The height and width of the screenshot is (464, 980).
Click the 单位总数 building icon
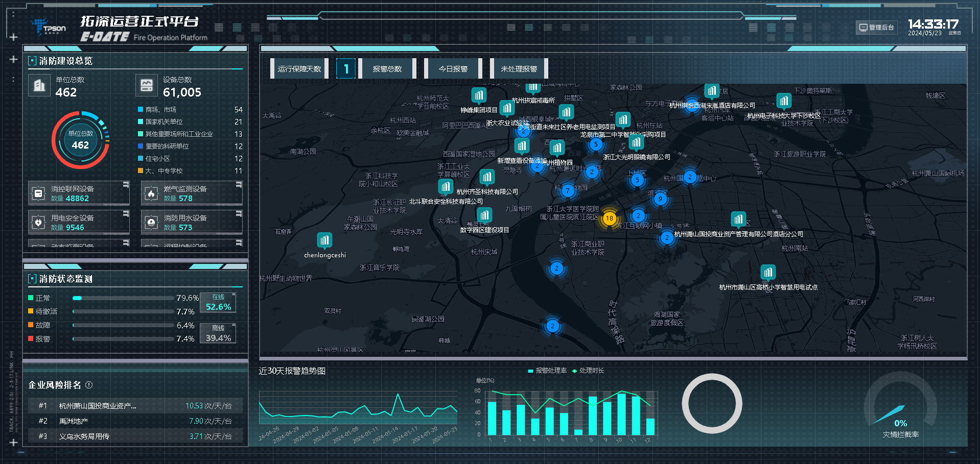pos(39,85)
